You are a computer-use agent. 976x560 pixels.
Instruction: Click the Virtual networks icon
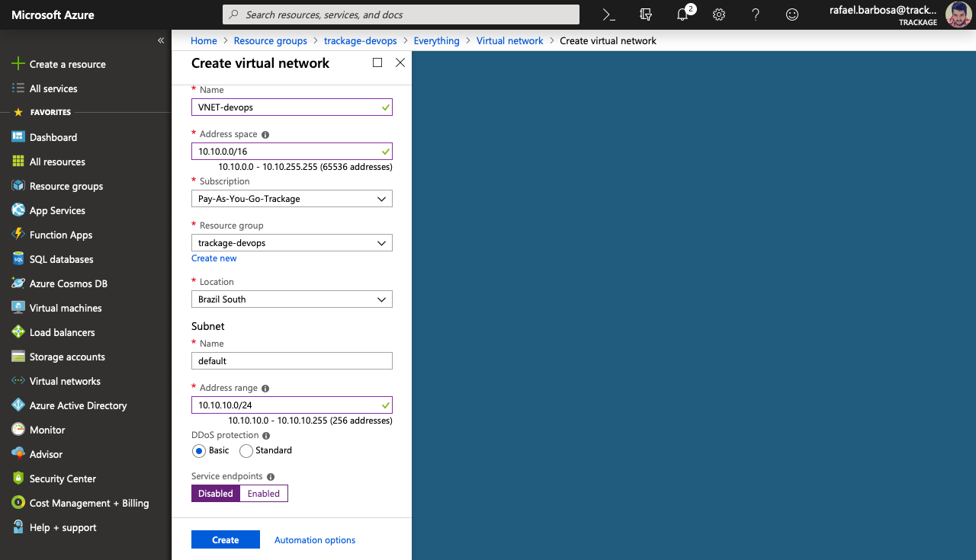pyautogui.click(x=18, y=381)
